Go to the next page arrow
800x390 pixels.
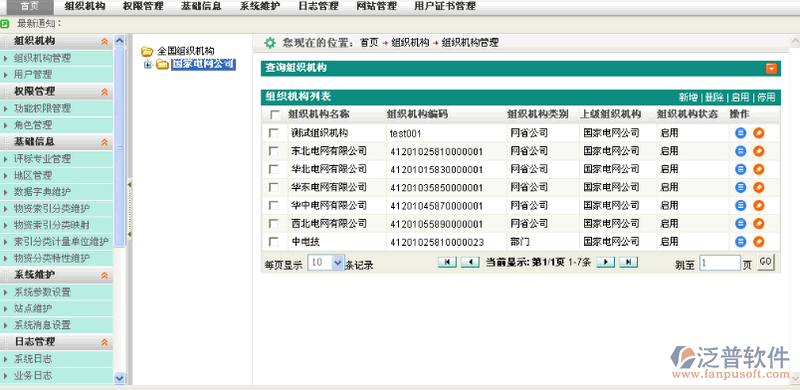pyautogui.click(x=606, y=262)
